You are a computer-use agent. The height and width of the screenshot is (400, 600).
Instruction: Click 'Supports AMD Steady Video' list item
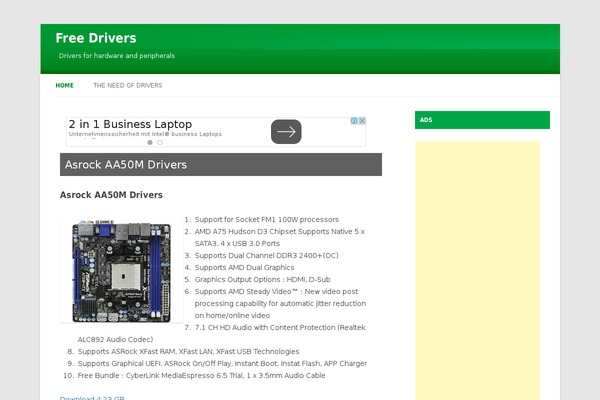[x=280, y=303]
